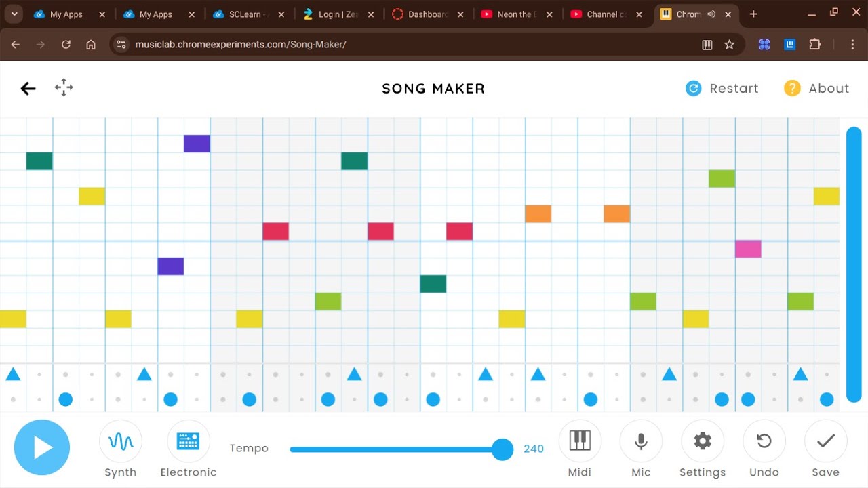Toggle the first percussion triangle at left
This screenshot has height=488, width=868.
tap(13, 374)
